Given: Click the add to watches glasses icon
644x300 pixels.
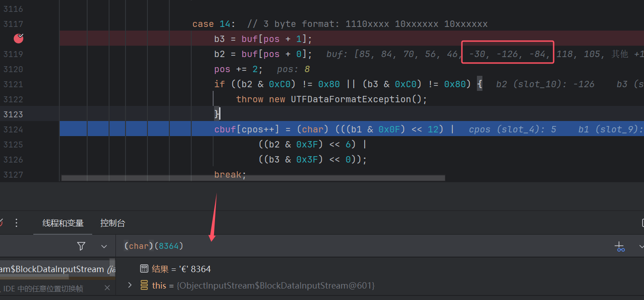Looking at the screenshot, I should pyautogui.click(x=619, y=247).
